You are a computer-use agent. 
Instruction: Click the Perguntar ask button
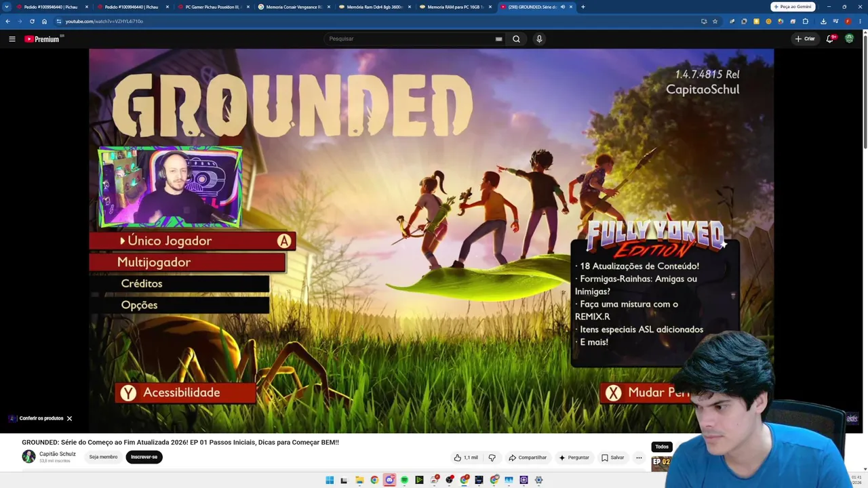click(574, 457)
